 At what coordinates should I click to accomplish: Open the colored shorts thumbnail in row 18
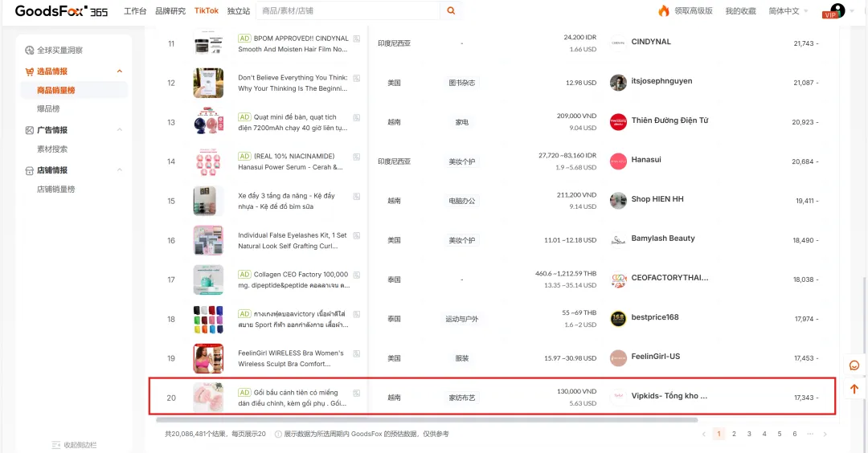(x=208, y=319)
